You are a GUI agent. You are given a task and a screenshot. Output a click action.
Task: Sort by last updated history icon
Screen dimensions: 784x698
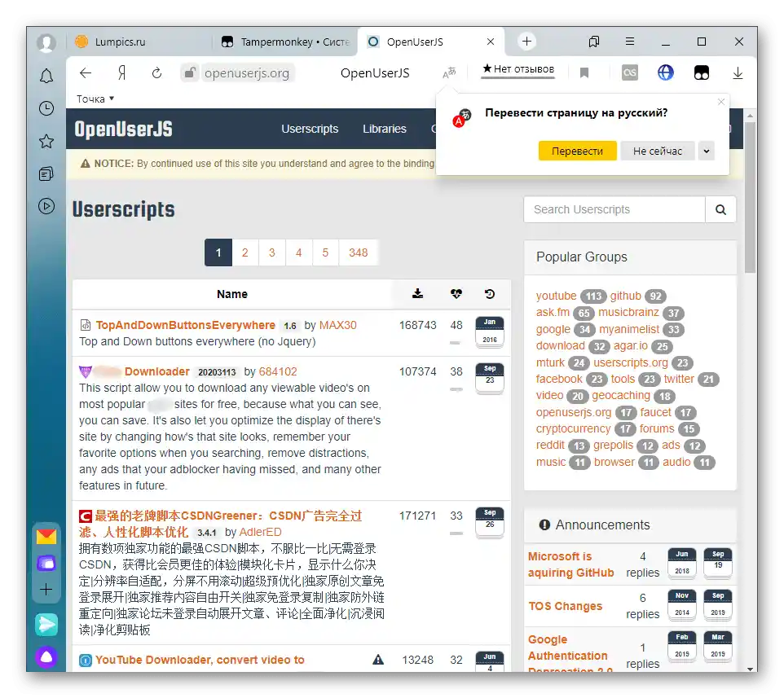(490, 294)
